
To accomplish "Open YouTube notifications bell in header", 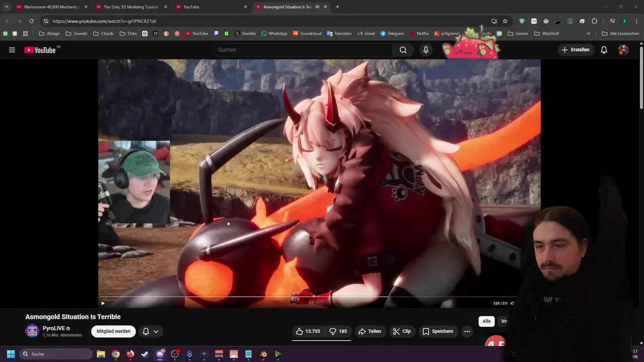I will (x=604, y=50).
